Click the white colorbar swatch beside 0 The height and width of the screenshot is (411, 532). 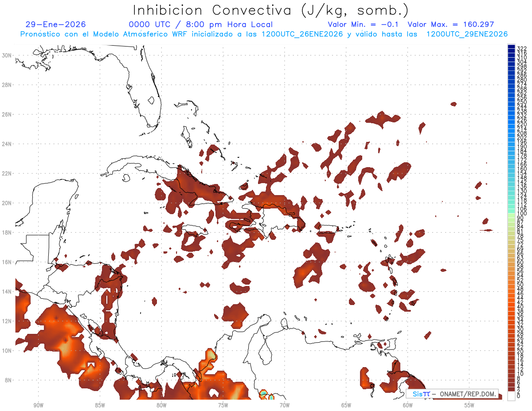tap(511, 396)
